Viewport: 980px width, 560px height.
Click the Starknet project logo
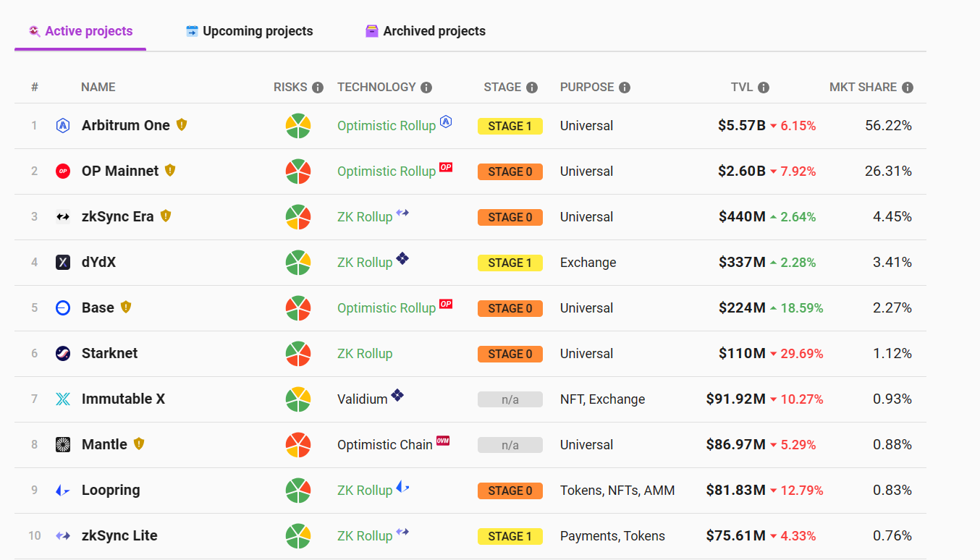click(x=63, y=354)
